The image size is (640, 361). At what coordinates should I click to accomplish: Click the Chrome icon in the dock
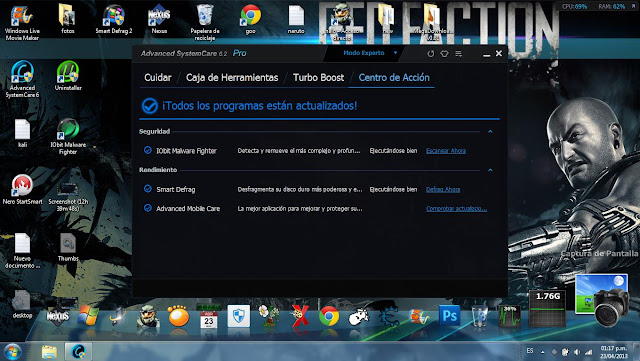pyautogui.click(x=329, y=316)
